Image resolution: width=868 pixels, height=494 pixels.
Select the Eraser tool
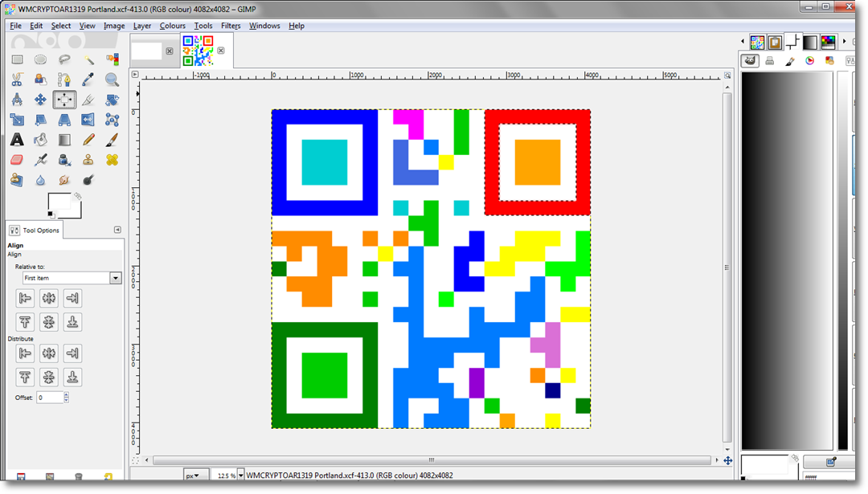click(17, 160)
